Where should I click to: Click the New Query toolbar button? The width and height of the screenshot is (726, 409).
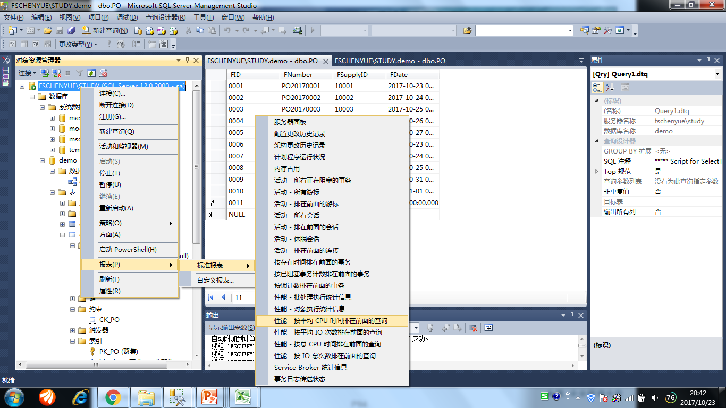pyautogui.click(x=105, y=31)
